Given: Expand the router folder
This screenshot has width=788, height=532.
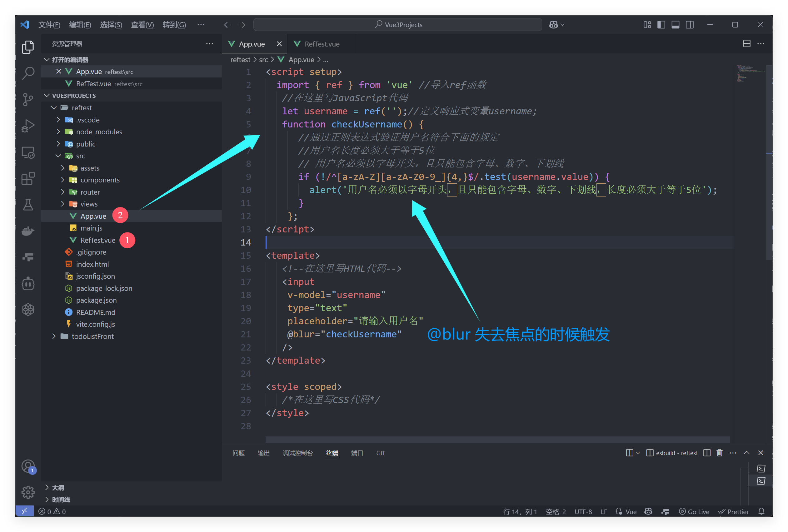Looking at the screenshot, I should (x=132, y=192).
